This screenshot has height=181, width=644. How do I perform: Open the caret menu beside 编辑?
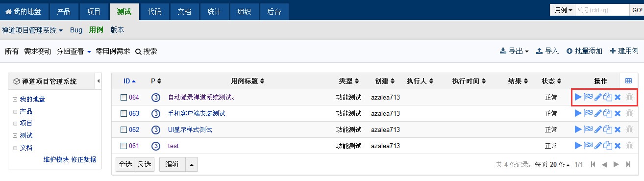192,165
